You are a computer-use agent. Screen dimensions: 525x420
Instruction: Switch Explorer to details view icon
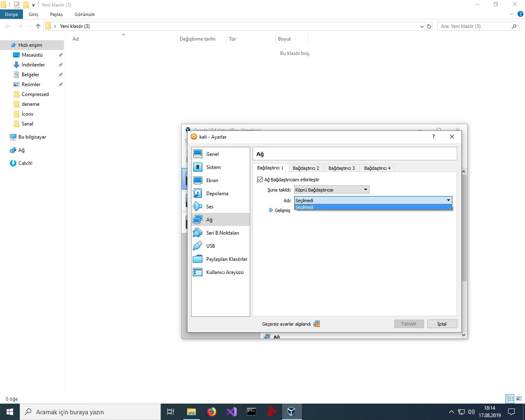[510, 399]
